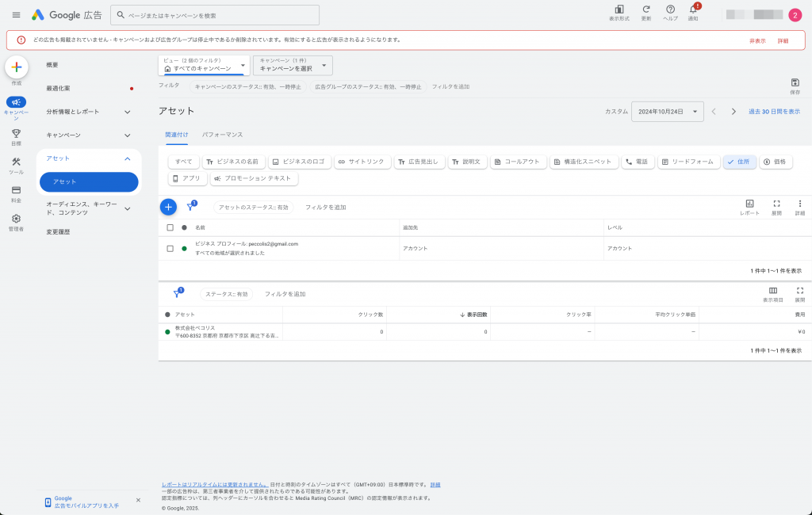The image size is (812, 515).
Task: Click 非表示 on the alert banner
Action: point(757,40)
